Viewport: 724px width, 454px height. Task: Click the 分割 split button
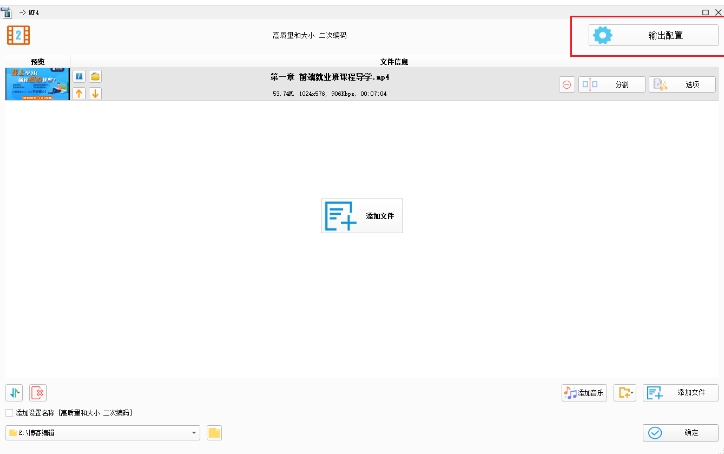pos(611,85)
